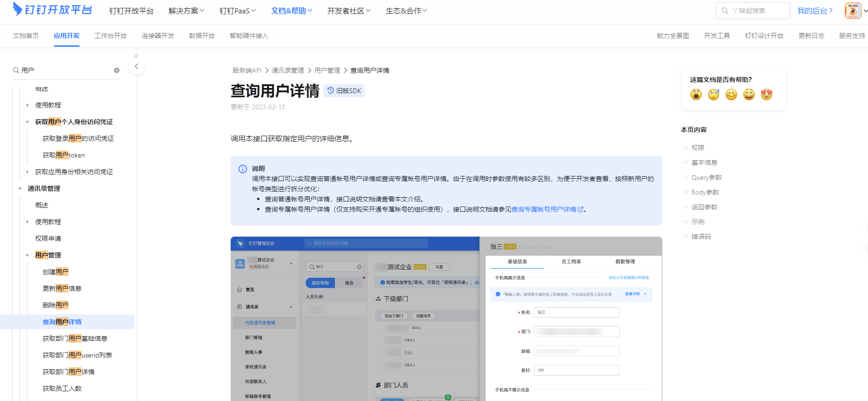868x401 pixels.
Task: Jump to 返回参数 section
Action: pyautogui.click(x=704, y=207)
